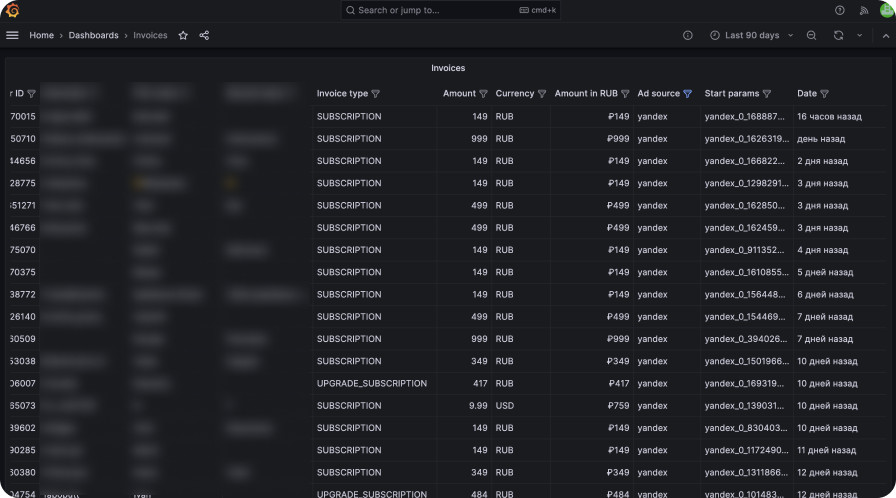Zoom out the time range

[812, 35]
